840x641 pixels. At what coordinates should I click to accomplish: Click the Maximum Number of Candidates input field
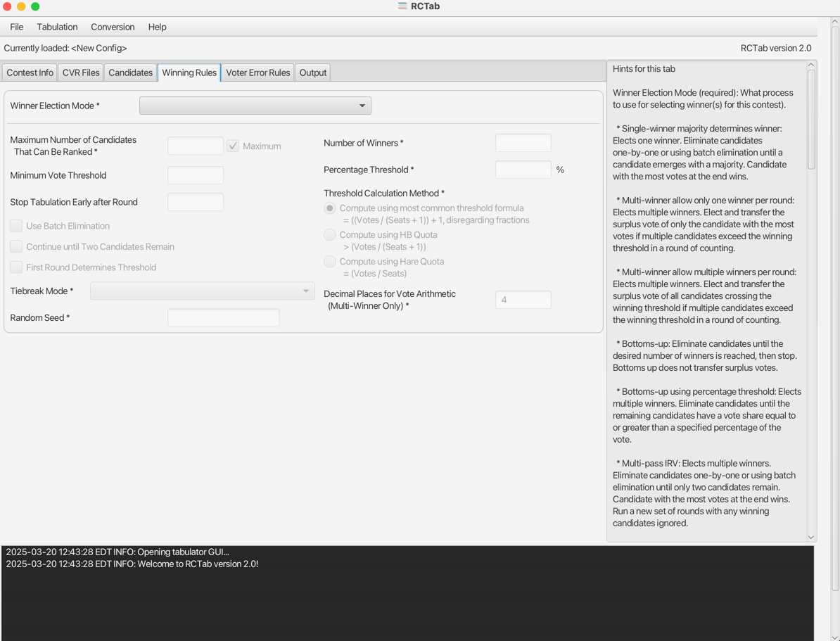196,146
